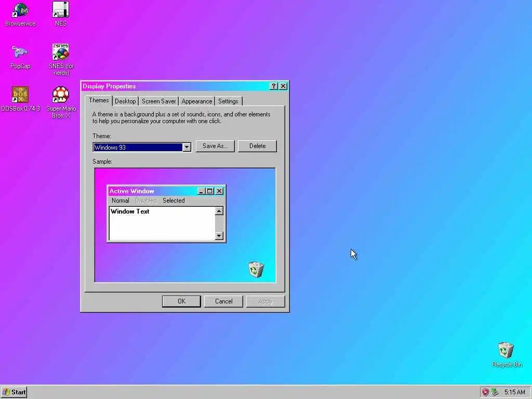Click the sample window maximize button
Image resolution: width=532 pixels, height=399 pixels.
pos(210,191)
